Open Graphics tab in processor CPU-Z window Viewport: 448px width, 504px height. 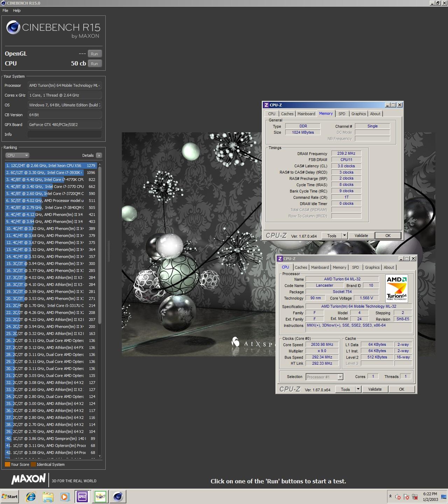(372, 267)
